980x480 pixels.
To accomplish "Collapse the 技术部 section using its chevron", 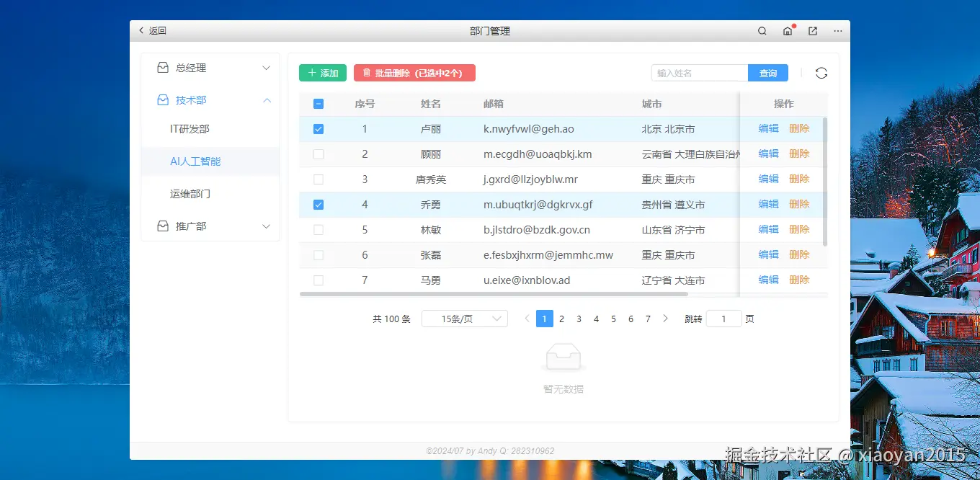I will [x=267, y=99].
